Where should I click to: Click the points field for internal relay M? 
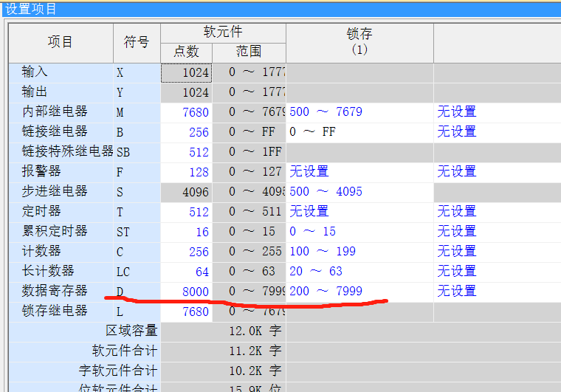pyautogui.click(x=187, y=112)
